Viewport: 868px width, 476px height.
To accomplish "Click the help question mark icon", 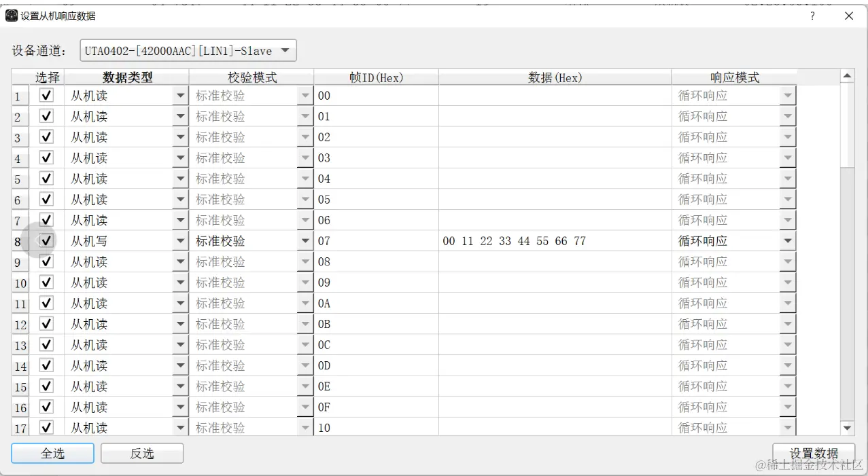I will pos(813,16).
